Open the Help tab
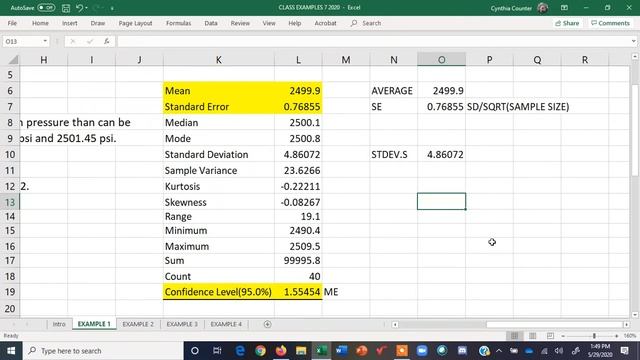Viewport: 640px width, 360px height. [x=294, y=23]
